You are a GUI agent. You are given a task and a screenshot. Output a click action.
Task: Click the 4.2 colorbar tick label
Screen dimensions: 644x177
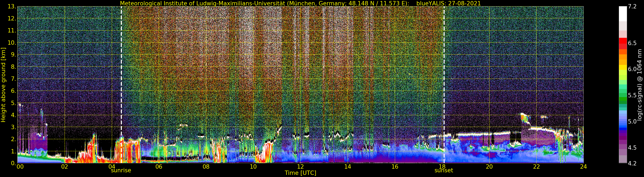tap(632, 163)
